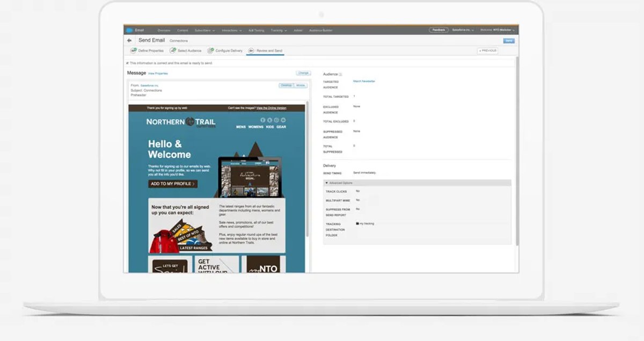The width and height of the screenshot is (644, 341).
Task: Click the Define Properties step icon
Action: [x=133, y=50]
